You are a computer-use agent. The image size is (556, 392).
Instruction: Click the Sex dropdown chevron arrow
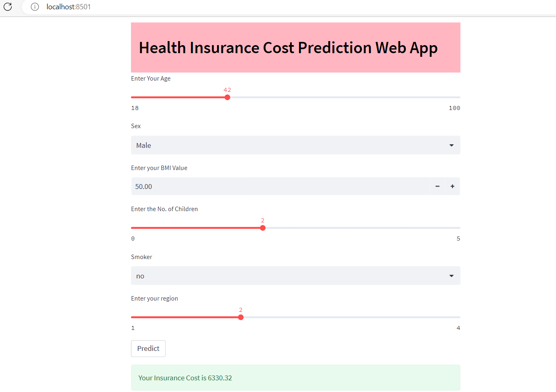(451, 145)
